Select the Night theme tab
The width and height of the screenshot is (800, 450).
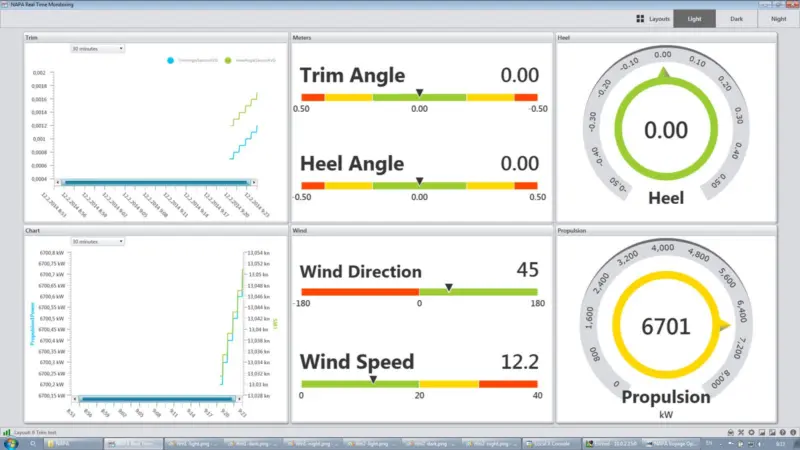(779, 19)
